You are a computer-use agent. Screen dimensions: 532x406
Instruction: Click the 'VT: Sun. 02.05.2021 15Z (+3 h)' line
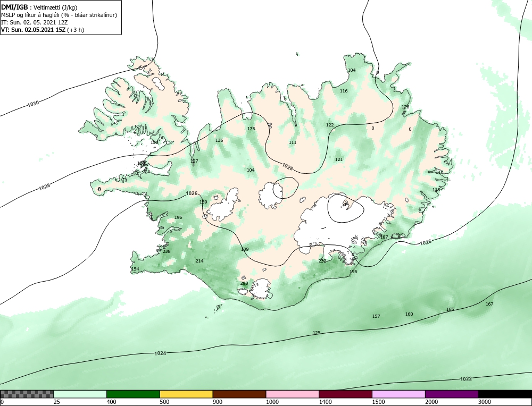coord(43,29)
